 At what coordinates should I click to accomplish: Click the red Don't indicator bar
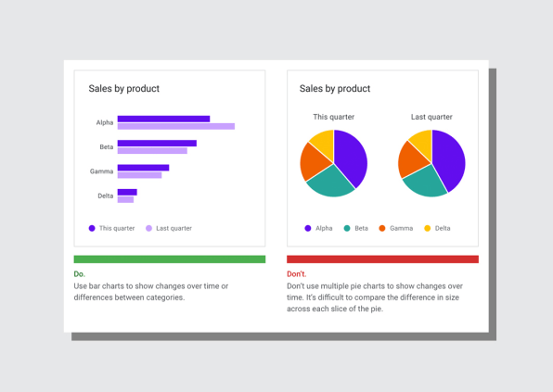tap(382, 259)
